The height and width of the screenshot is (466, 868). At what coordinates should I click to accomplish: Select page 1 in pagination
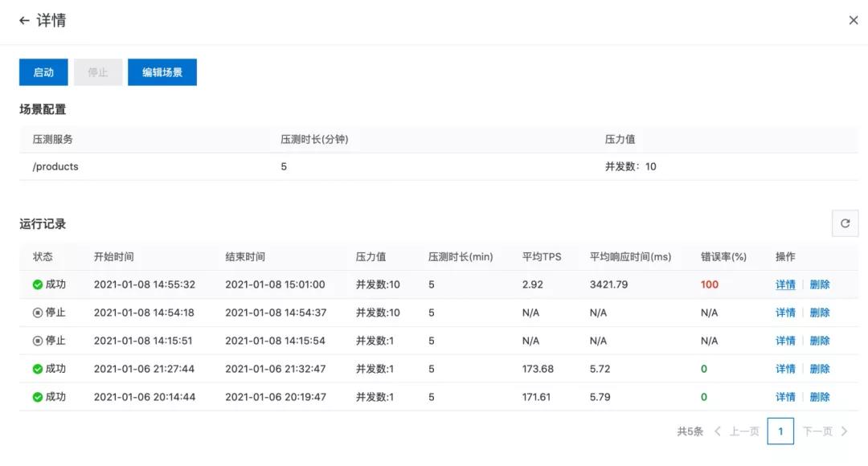pos(780,431)
